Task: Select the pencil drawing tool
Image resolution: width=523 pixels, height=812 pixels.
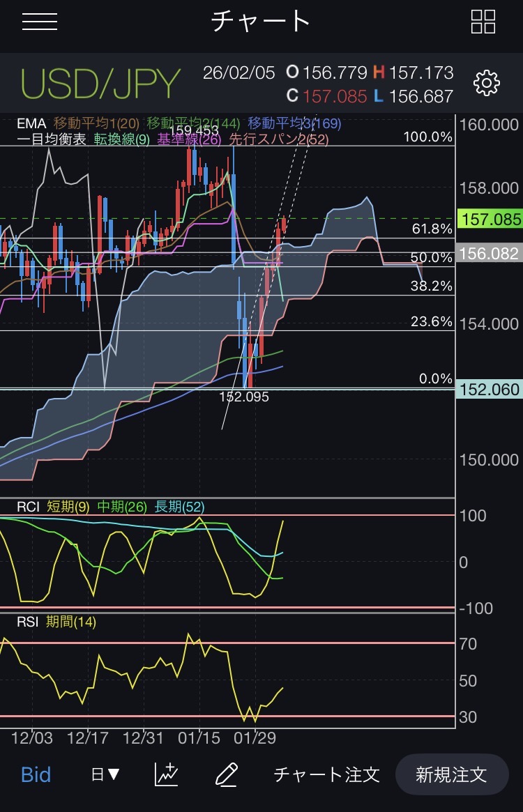Action: point(227,774)
